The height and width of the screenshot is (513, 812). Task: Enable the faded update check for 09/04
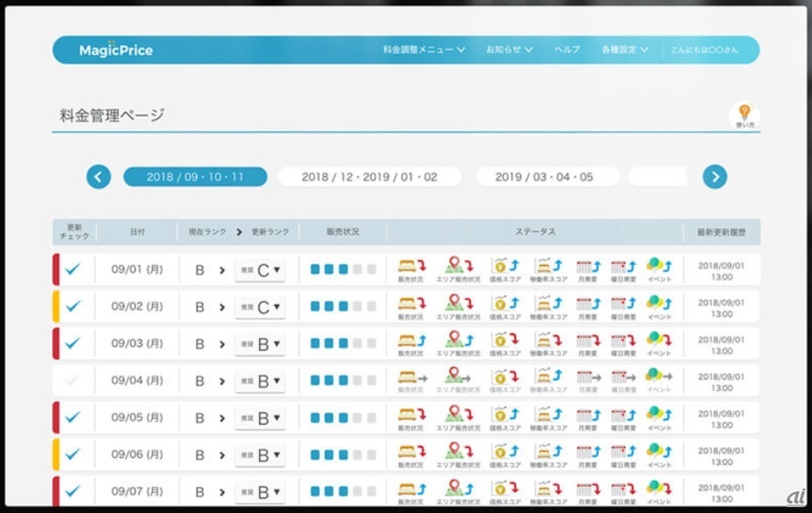click(73, 380)
